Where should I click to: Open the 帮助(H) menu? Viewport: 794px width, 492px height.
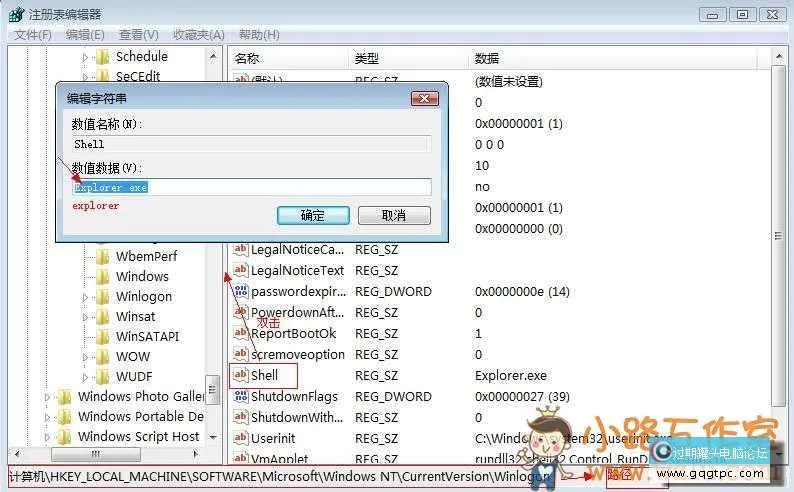coord(259,35)
